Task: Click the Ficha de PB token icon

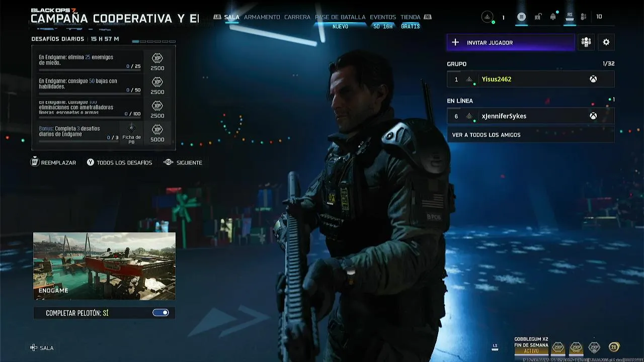Action: tap(132, 128)
